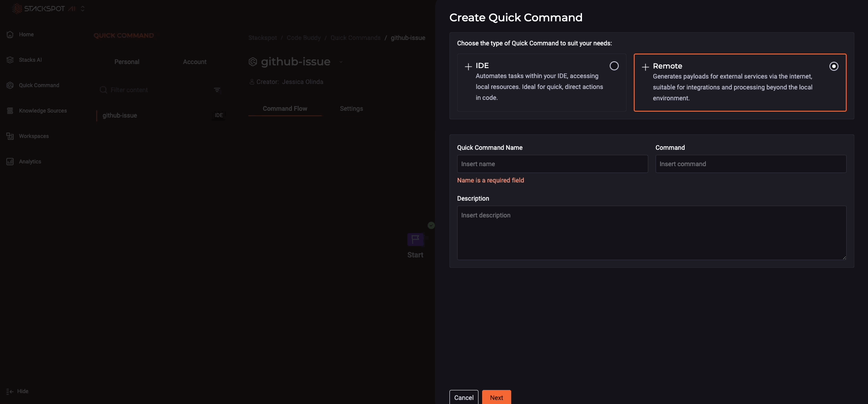Click the Analytics sidebar icon
This screenshot has width=868, height=404.
pos(10,162)
